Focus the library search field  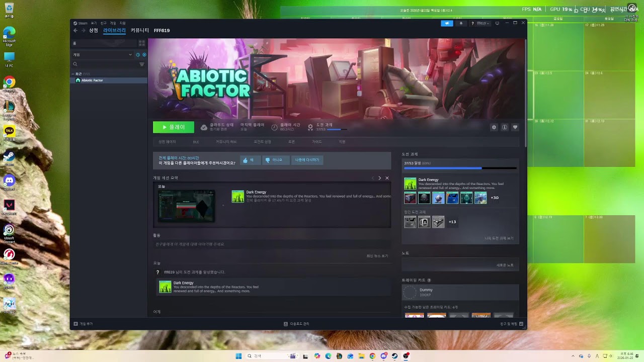105,64
